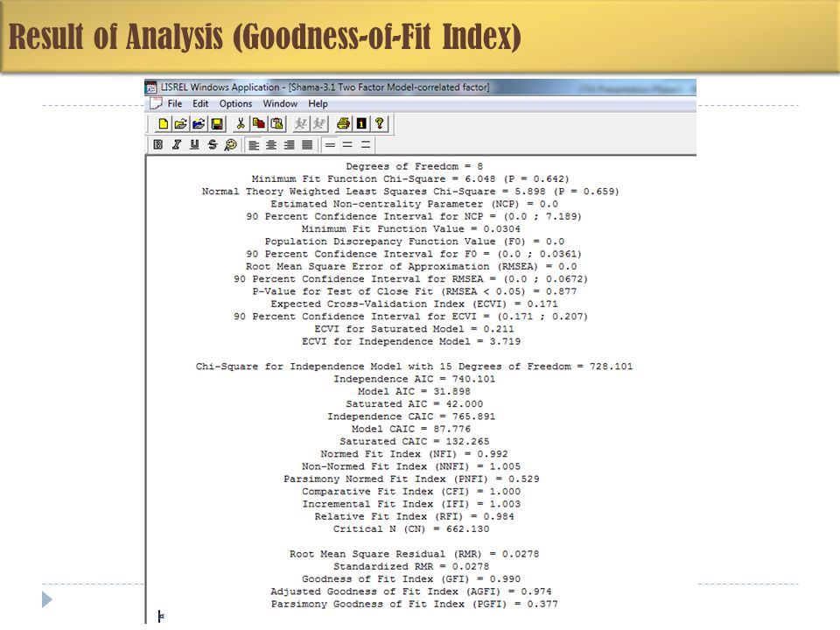Create a new file with the New icon
840x630 pixels.
click(x=163, y=123)
